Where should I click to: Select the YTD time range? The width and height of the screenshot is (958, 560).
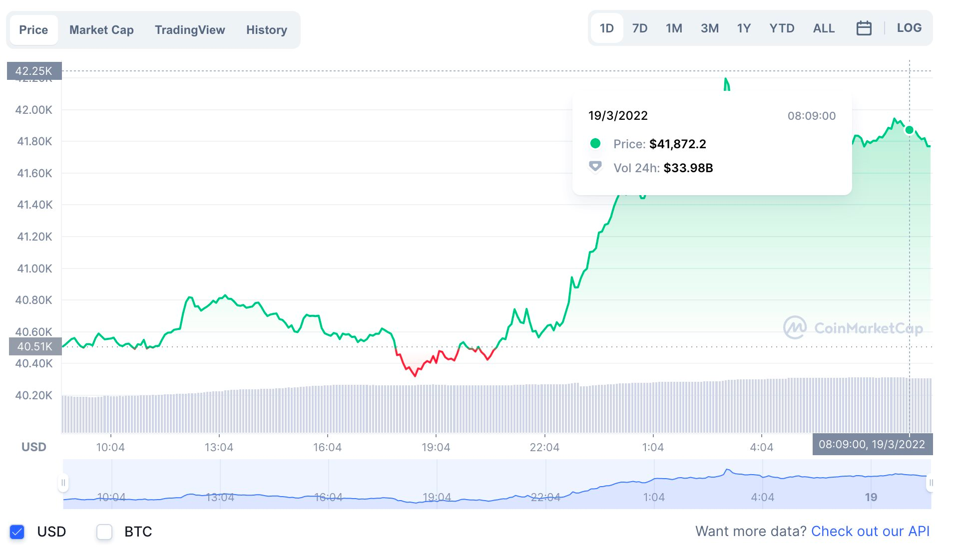click(x=782, y=28)
